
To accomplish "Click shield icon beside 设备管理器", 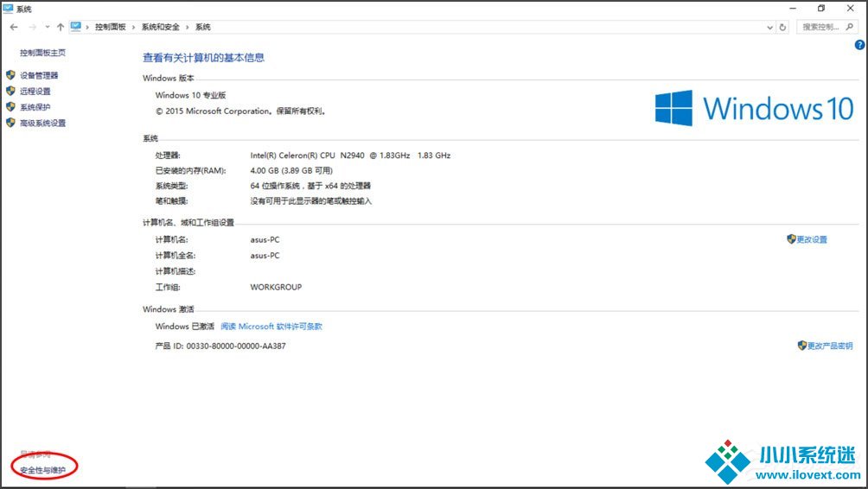I will click(10, 74).
